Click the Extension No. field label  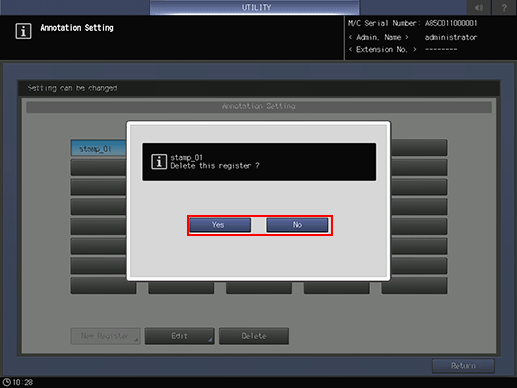click(x=382, y=50)
